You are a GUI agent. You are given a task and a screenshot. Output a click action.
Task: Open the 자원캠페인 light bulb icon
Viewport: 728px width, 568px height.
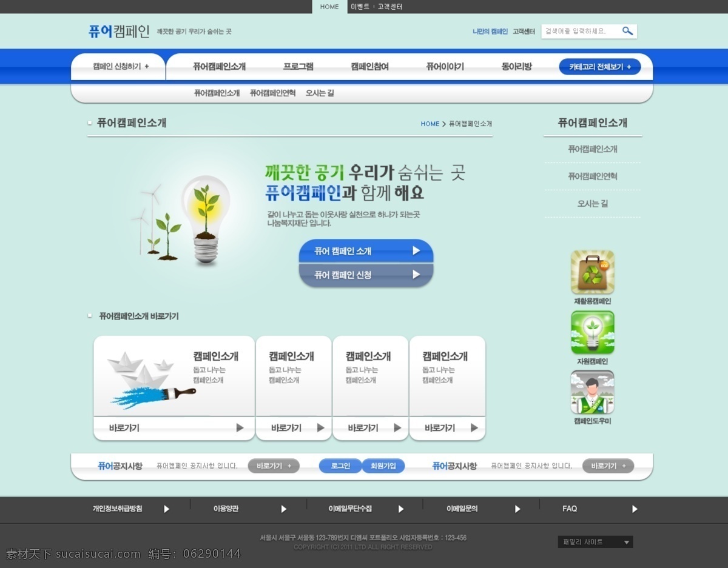pyautogui.click(x=592, y=333)
